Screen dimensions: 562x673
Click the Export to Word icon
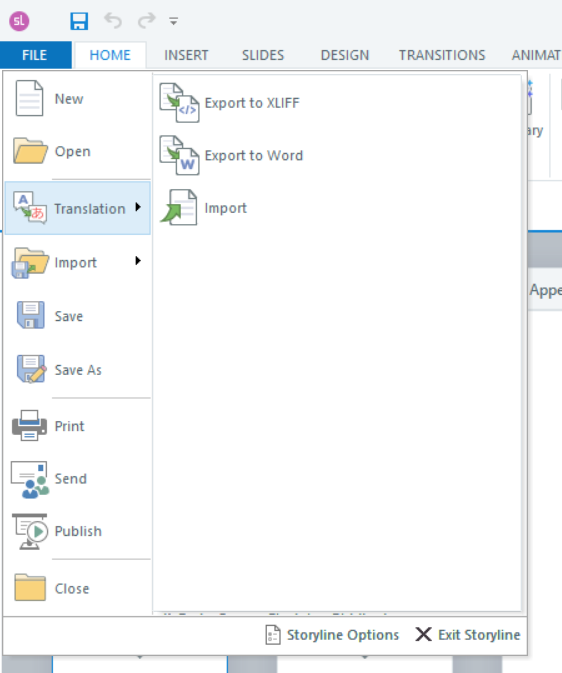[x=179, y=155]
